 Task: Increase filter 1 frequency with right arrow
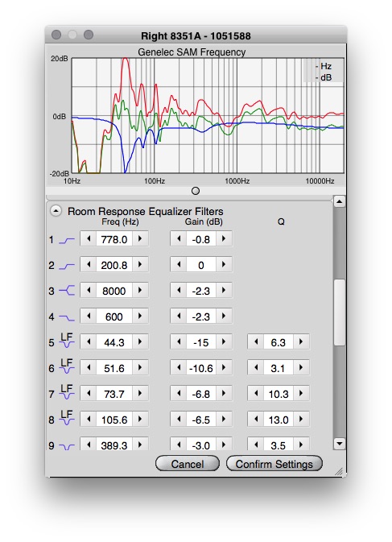click(140, 239)
